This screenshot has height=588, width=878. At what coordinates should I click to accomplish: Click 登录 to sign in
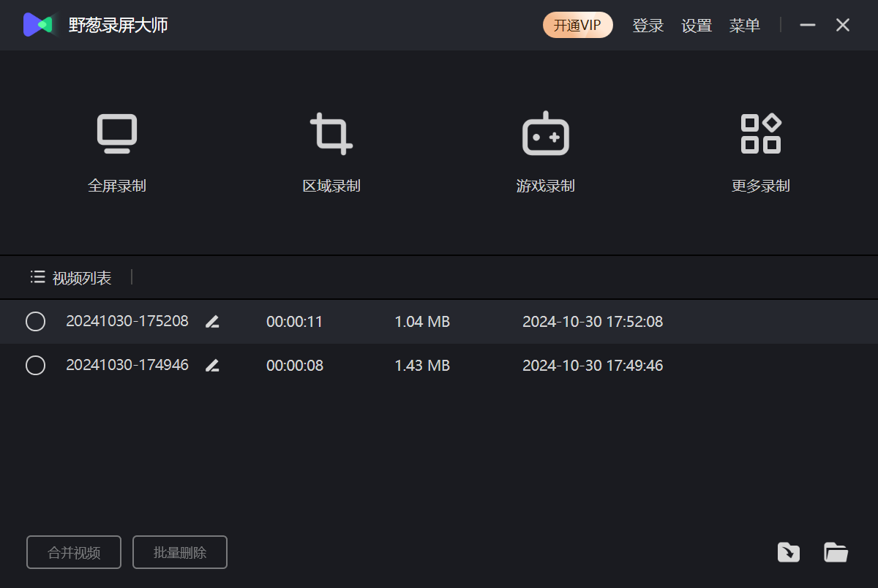(648, 26)
